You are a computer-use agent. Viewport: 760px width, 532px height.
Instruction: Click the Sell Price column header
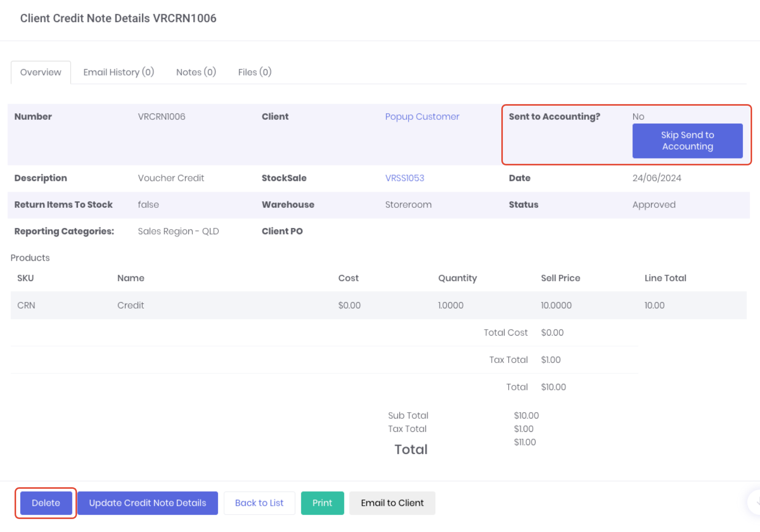click(x=560, y=278)
